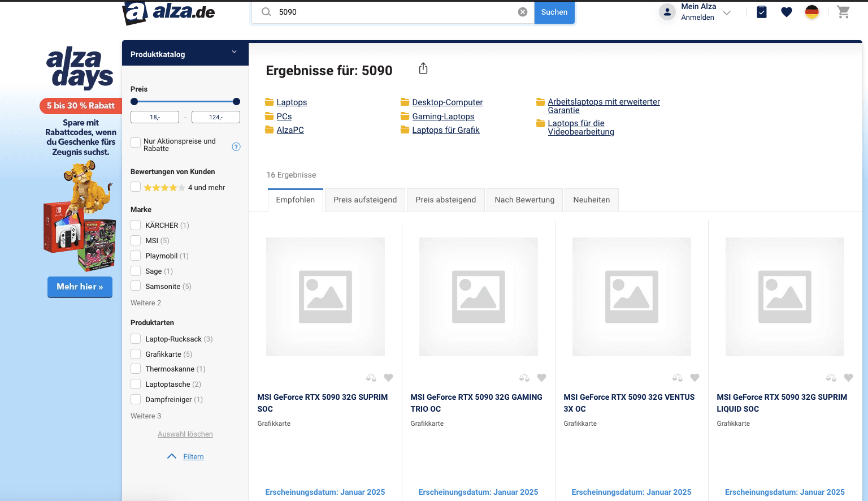Add SUPRIM SOC card to favorites
Image resolution: width=868 pixels, height=501 pixels.
388,378
